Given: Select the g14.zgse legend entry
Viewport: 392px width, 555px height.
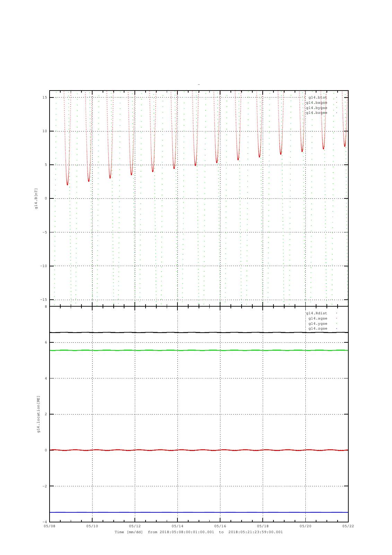Looking at the screenshot, I should [x=317, y=328].
